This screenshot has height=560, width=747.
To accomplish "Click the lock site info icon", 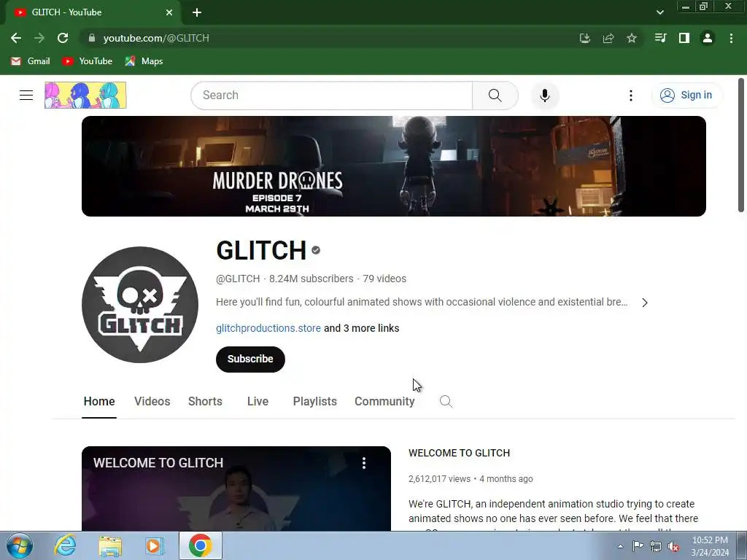I will click(92, 38).
